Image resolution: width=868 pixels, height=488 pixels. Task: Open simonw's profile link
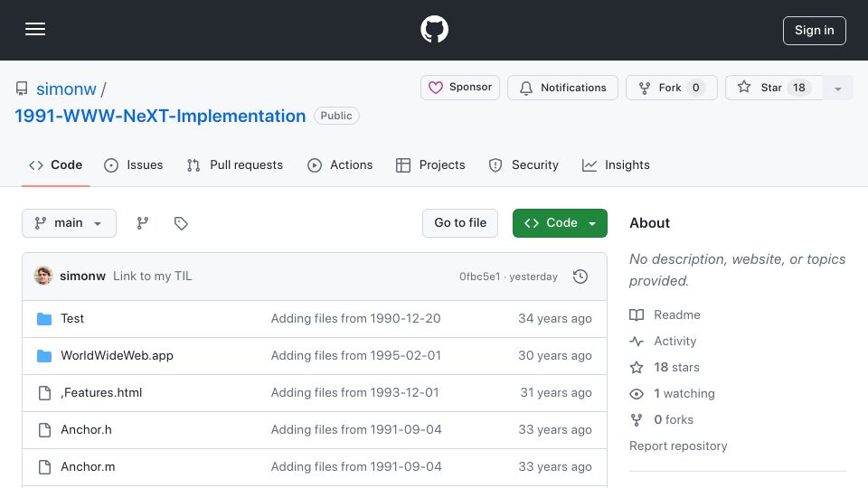pos(66,89)
